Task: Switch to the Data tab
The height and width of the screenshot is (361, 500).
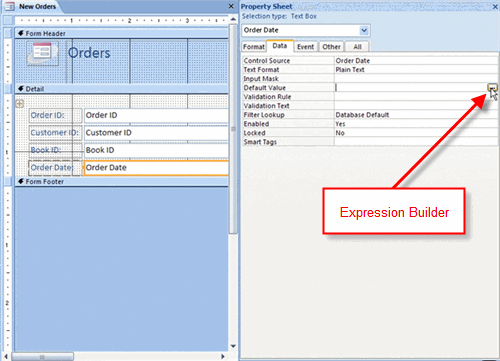Action: [x=280, y=46]
